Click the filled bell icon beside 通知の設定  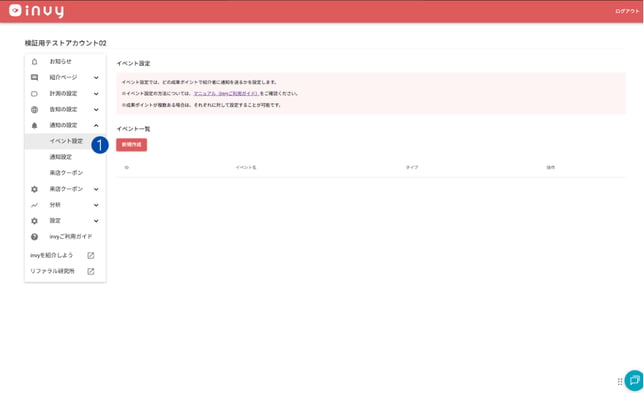(x=34, y=126)
